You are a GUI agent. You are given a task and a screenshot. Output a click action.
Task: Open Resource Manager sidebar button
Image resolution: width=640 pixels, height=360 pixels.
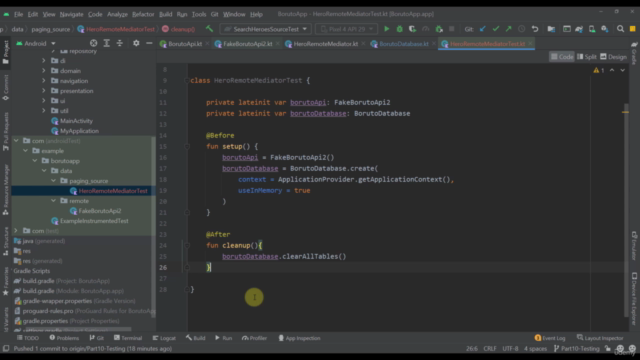point(6,190)
